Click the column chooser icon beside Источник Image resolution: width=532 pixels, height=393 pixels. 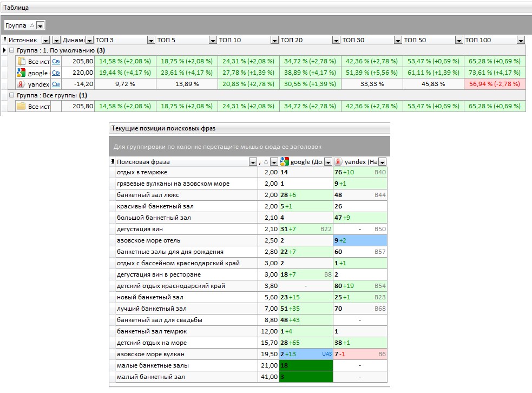pos(4,40)
